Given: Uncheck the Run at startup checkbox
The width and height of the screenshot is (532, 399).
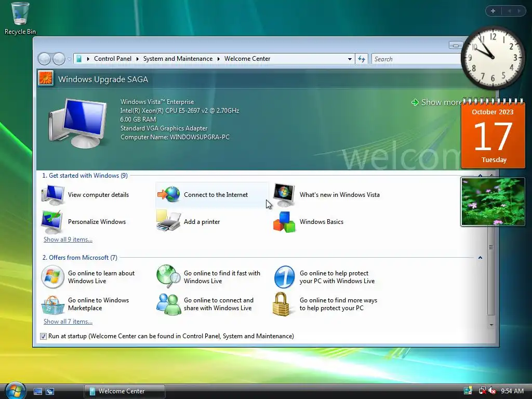Looking at the screenshot, I should point(43,336).
